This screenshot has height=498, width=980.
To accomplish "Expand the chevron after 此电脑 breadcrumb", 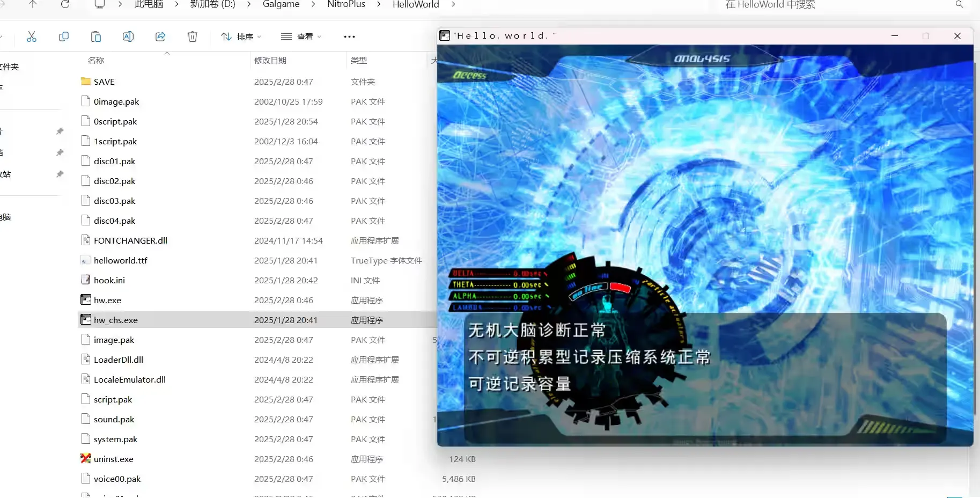I will tap(176, 4).
